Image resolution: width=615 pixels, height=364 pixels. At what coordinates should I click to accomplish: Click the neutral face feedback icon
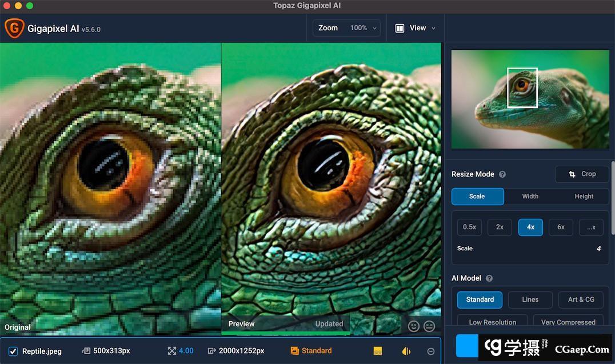[x=429, y=326]
